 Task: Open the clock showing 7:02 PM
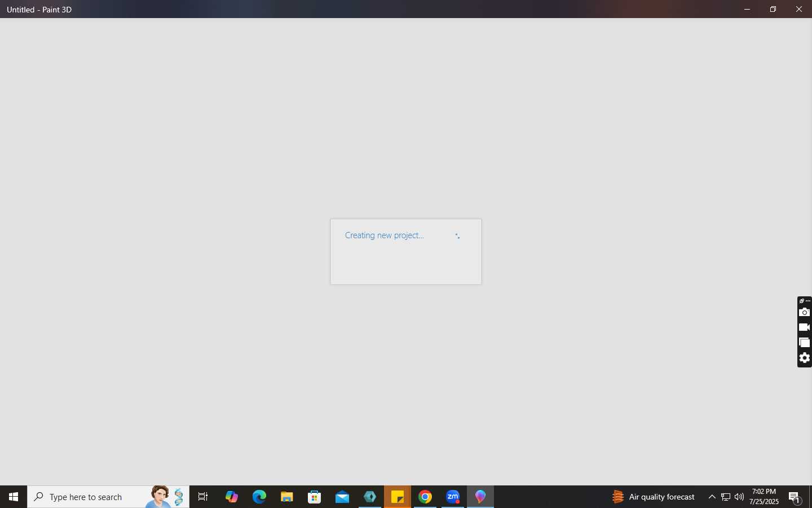pos(764,497)
